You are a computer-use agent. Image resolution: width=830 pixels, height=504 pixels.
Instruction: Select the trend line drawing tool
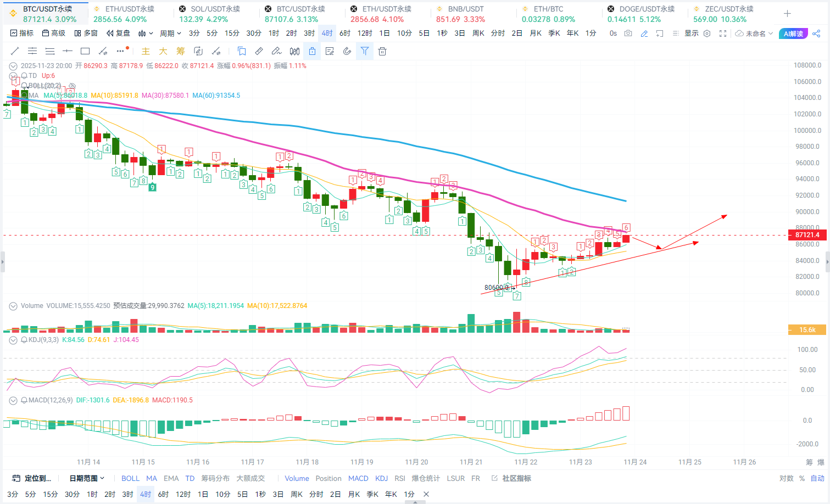15,52
